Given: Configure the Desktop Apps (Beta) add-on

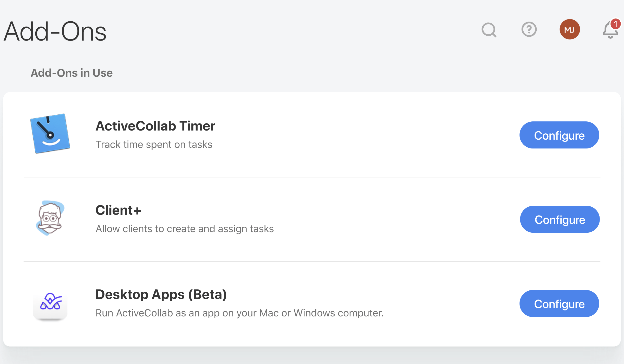Looking at the screenshot, I should (x=559, y=304).
